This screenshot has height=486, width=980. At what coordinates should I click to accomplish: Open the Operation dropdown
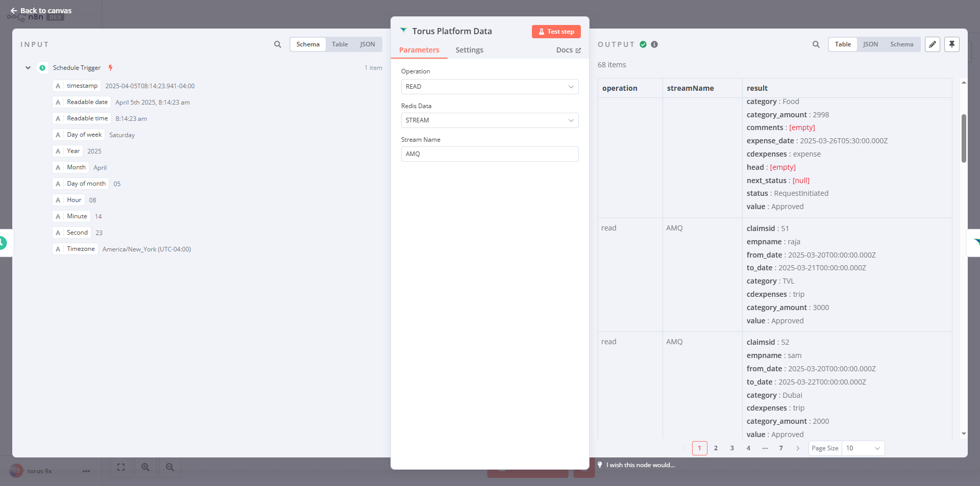pyautogui.click(x=489, y=87)
